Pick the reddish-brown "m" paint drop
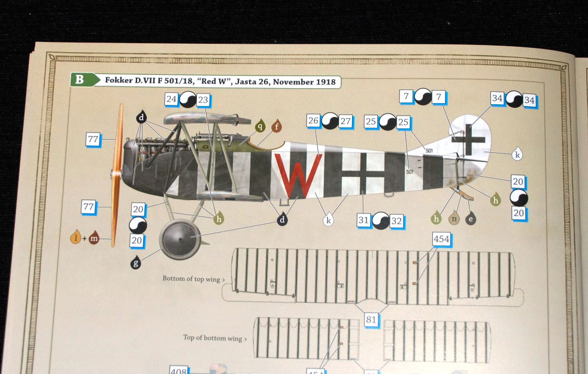The width and height of the screenshot is (588, 374). 94,240
